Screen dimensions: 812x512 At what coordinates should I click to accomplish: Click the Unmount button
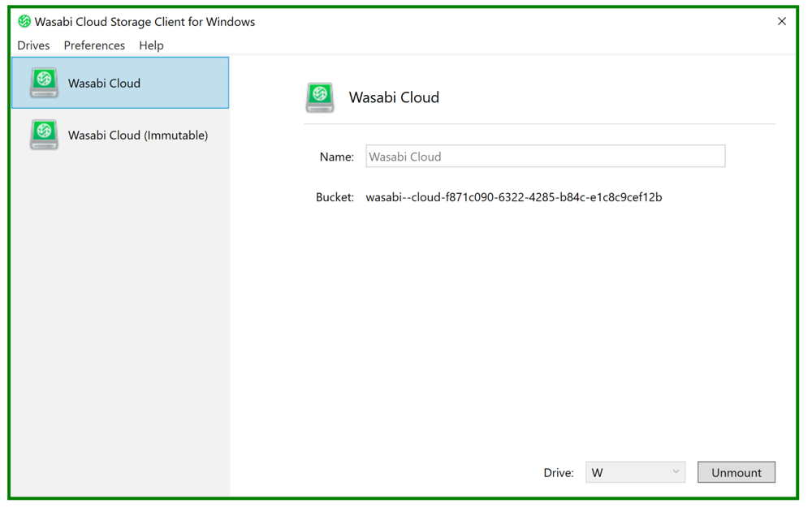point(736,472)
